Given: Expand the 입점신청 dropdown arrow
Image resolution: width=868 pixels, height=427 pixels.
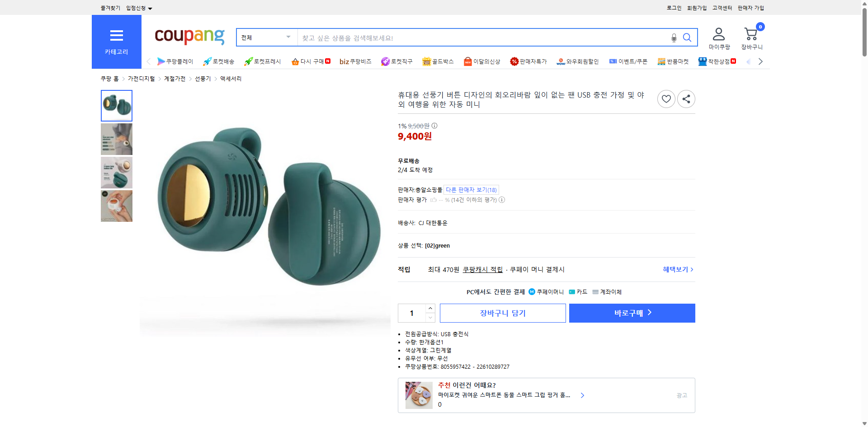Looking at the screenshot, I should coord(151,8).
